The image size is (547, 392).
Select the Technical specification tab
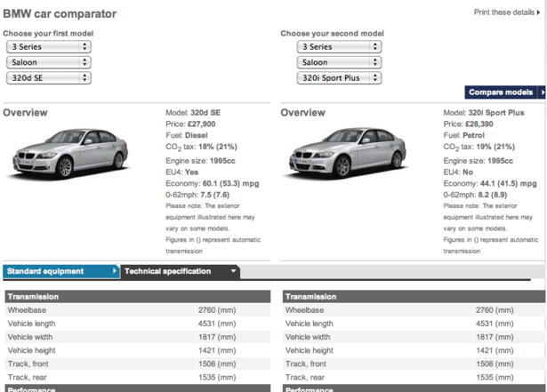180,271
